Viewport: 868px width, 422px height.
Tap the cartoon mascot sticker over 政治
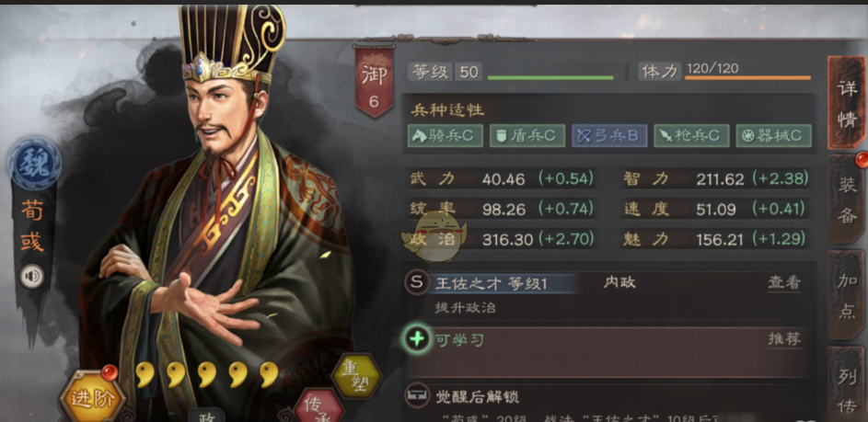[434, 236]
